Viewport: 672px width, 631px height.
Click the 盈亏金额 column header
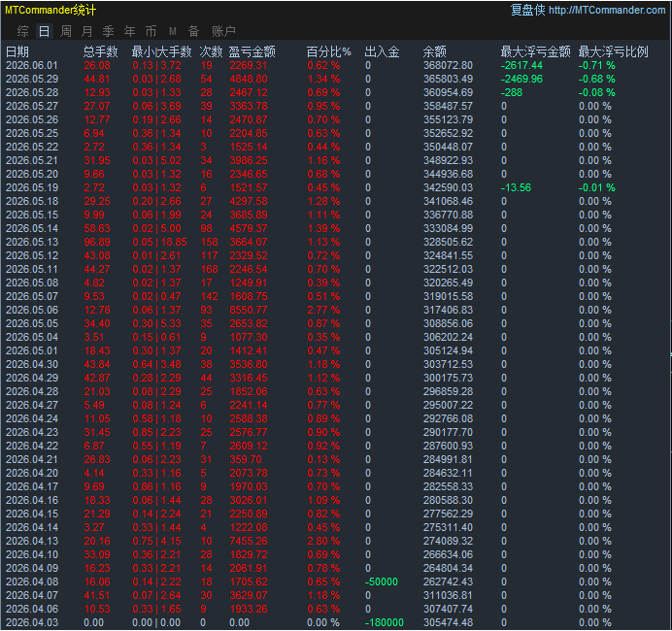tap(252, 51)
